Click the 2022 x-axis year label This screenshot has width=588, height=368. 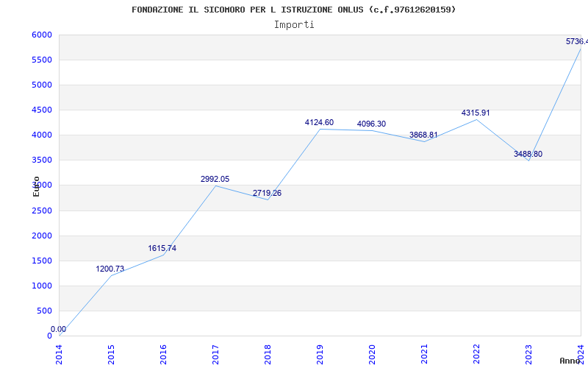476,355
